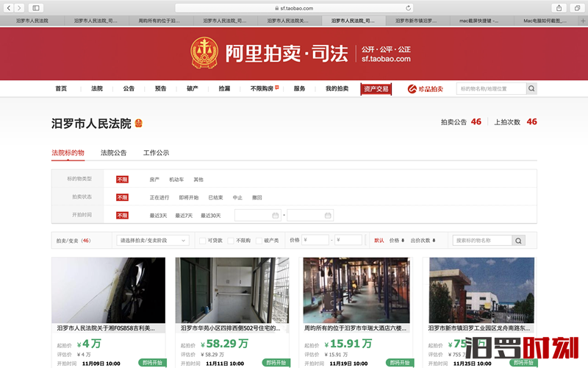Click the maximum price input field
The image size is (588, 368).
tap(348, 240)
